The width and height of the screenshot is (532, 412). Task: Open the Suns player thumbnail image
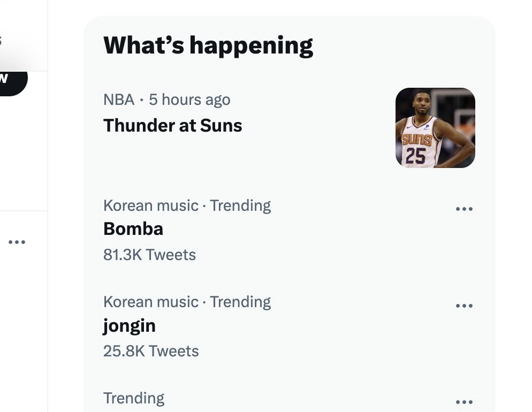pyautogui.click(x=435, y=127)
